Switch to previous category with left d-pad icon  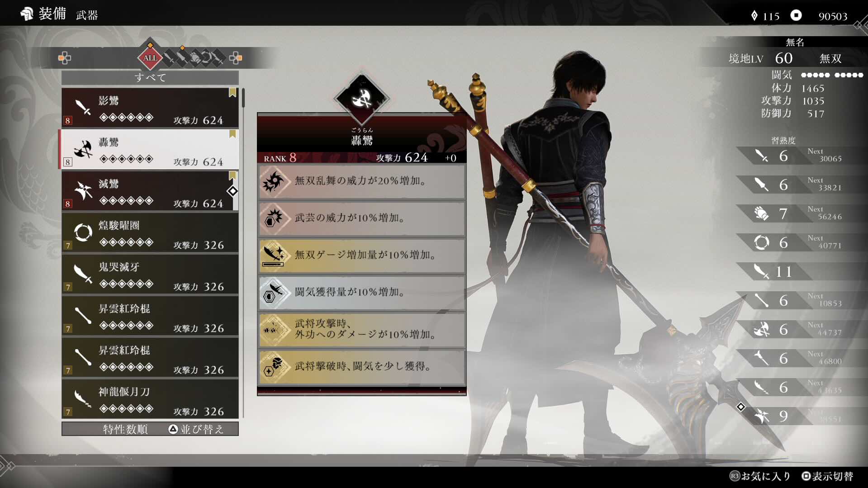pos(65,58)
